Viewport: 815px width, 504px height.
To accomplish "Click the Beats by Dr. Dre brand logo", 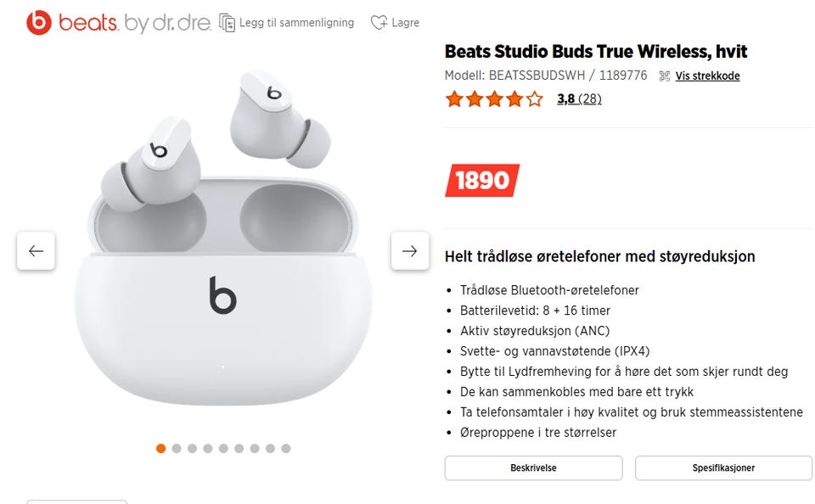I will point(119,23).
